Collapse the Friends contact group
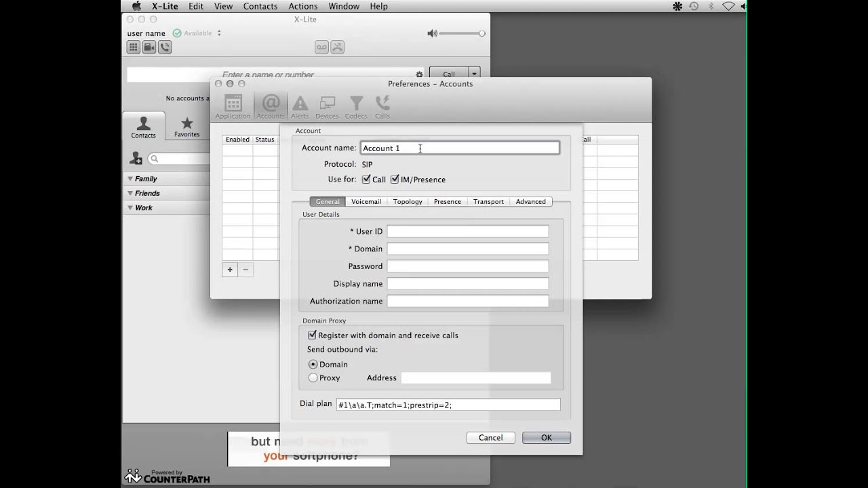The height and width of the screenshot is (488, 868). point(130,193)
